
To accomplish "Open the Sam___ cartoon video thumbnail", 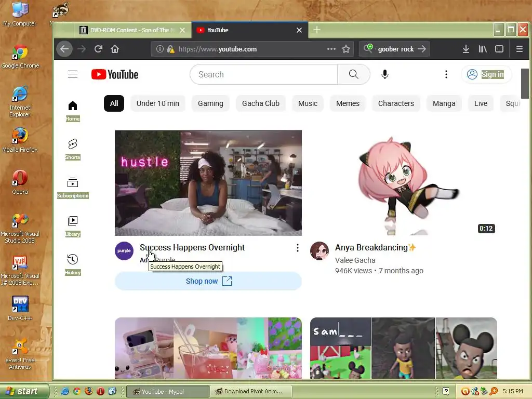I will pos(404,348).
